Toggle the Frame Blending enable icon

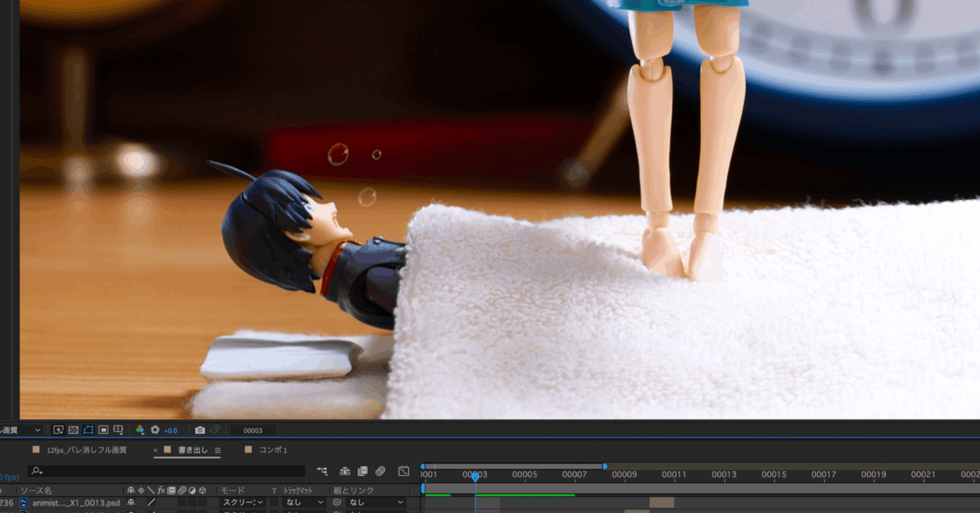[362, 471]
